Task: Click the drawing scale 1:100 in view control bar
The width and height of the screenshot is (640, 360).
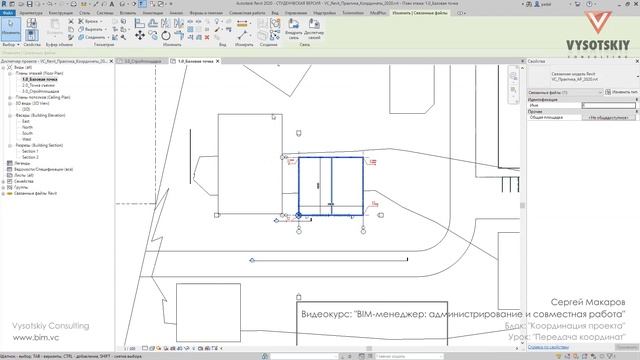Action: click(x=129, y=349)
